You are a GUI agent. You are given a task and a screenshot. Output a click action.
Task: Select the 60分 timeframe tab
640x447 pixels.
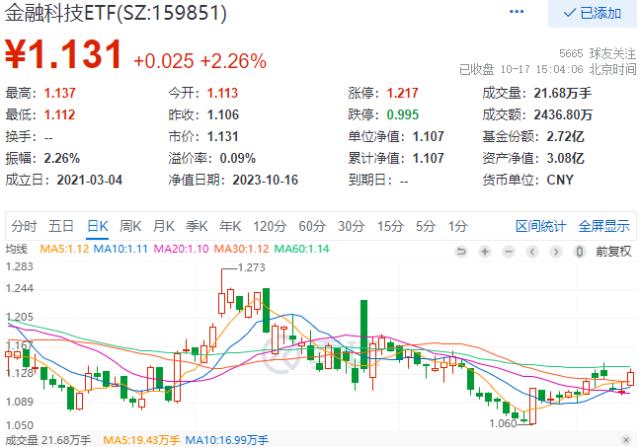tap(312, 225)
